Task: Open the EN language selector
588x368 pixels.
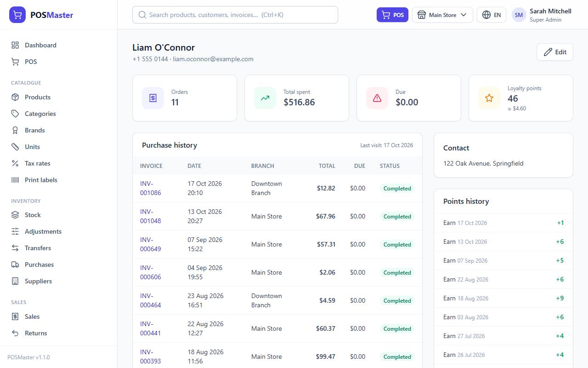Action: (492, 15)
